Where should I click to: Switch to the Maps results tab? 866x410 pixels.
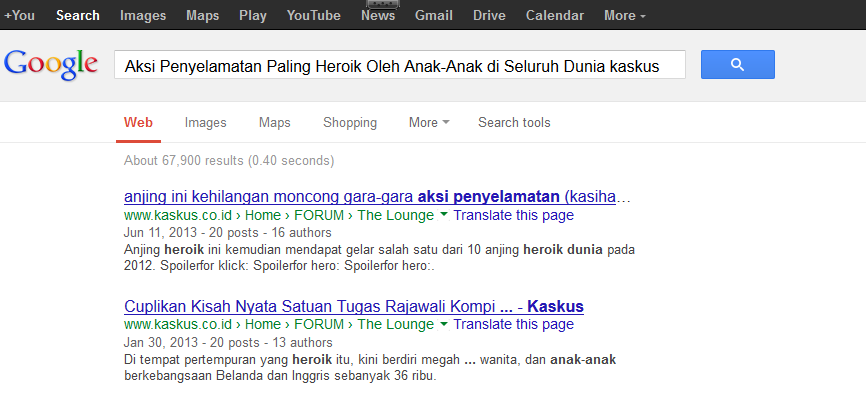coord(274,123)
